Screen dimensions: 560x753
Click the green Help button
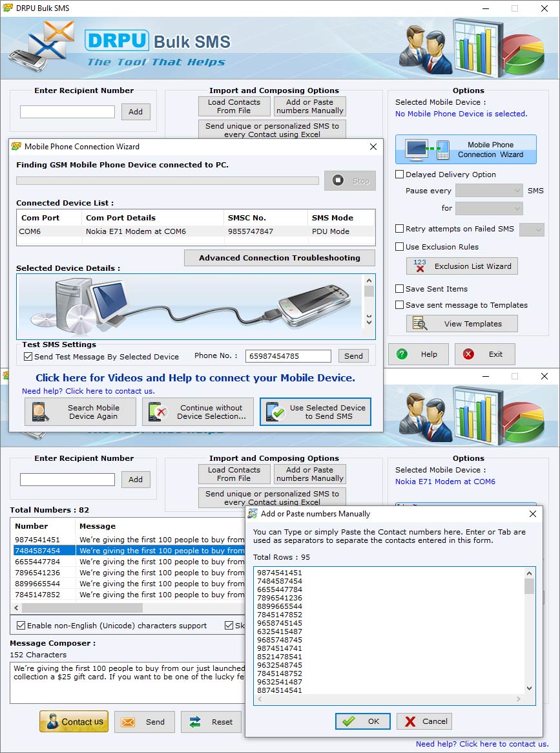[418, 354]
